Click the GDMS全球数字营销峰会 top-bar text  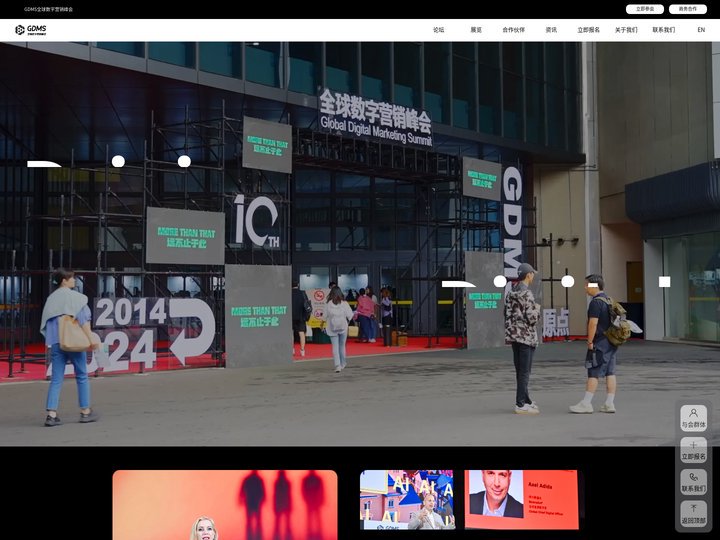pyautogui.click(x=48, y=9)
